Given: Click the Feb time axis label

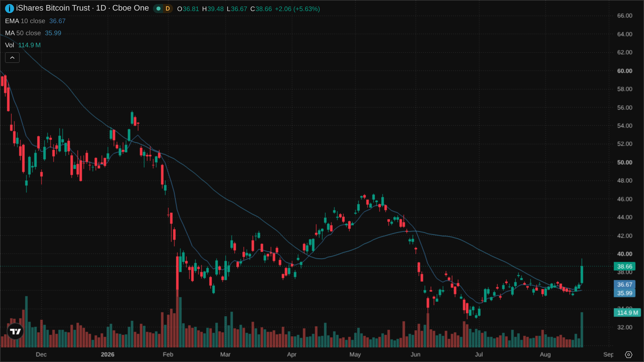Looking at the screenshot, I should 168,354.
